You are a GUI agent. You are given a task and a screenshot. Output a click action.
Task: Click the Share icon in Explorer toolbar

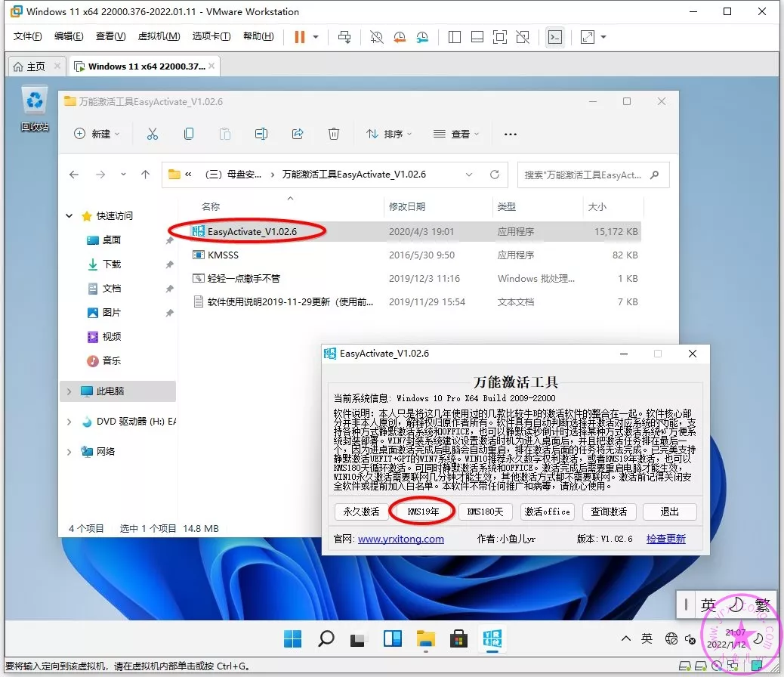297,134
